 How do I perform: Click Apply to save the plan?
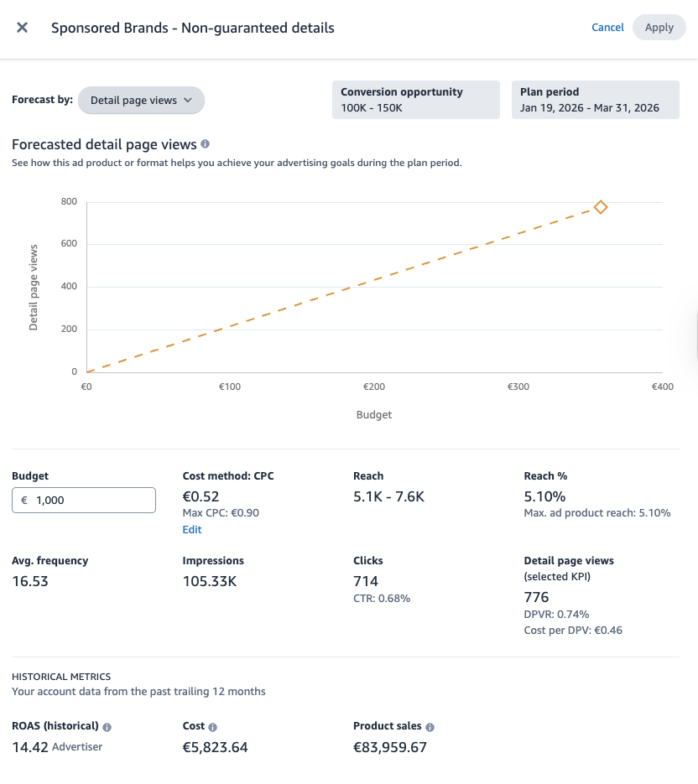(659, 27)
